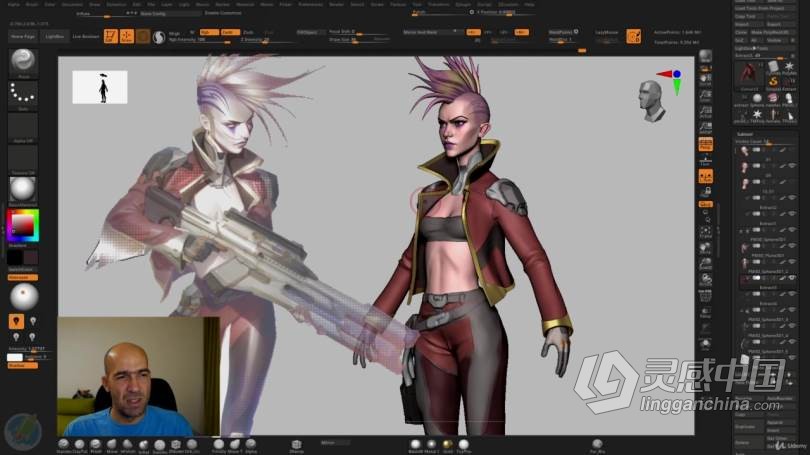Select the Gold material on bottom shelf
Viewport: 810px width, 455px height.
point(447,444)
